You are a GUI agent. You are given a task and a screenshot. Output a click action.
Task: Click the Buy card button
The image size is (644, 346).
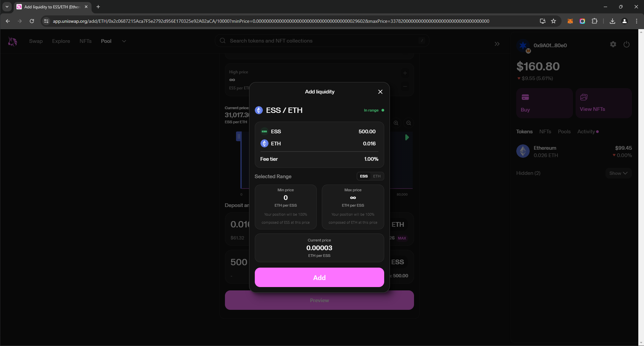[x=544, y=103]
